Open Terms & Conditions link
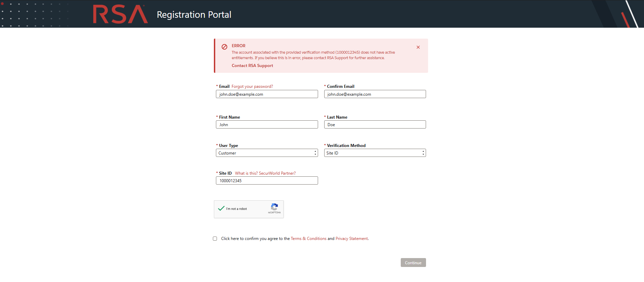Screen dimensions: 644x282 309,239
